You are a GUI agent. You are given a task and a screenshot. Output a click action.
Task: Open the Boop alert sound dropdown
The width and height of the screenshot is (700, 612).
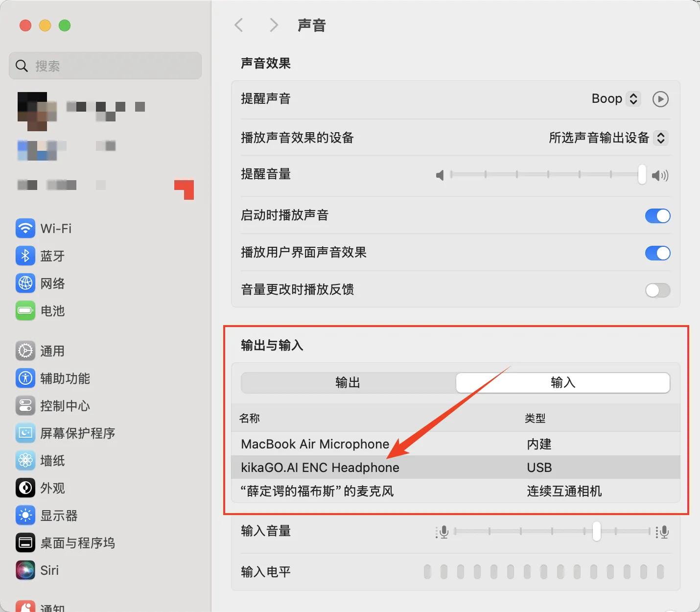(x=616, y=99)
